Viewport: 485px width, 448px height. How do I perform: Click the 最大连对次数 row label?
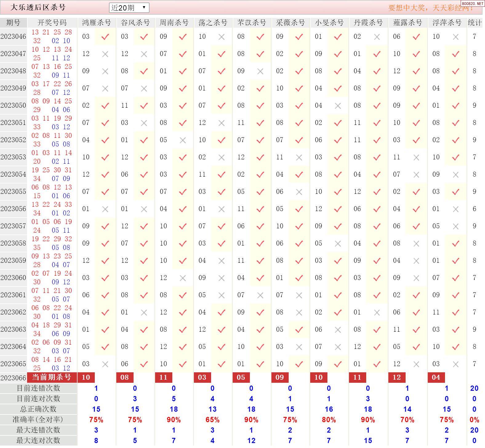pos(38,440)
